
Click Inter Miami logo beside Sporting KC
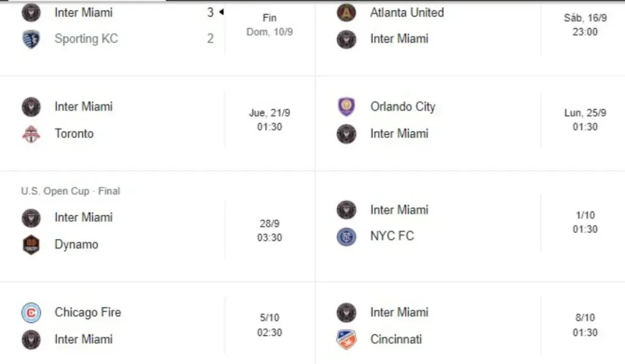31,12
